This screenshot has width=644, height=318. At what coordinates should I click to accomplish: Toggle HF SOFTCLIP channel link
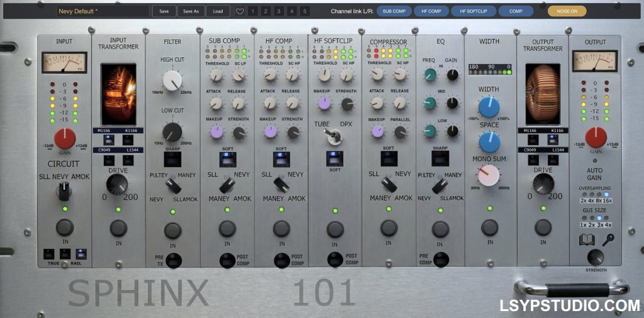474,11
